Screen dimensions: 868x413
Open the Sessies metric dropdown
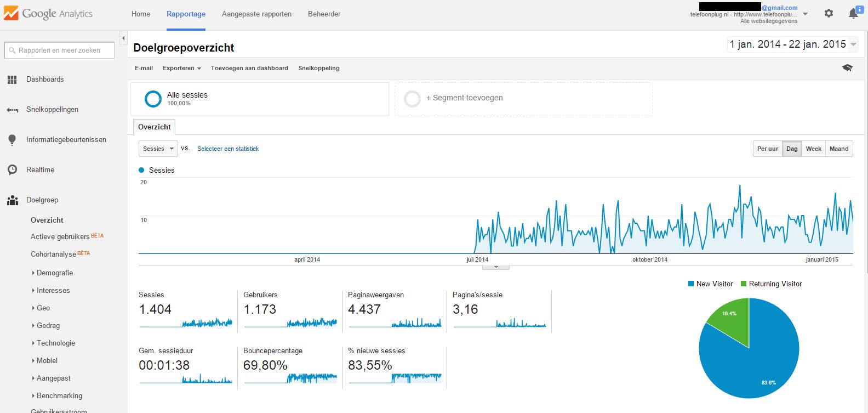158,149
